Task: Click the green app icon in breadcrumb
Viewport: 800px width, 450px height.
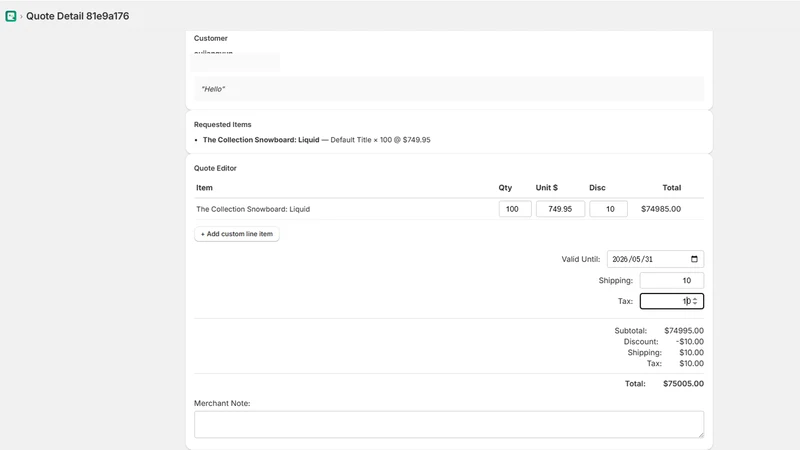Action: (x=11, y=16)
